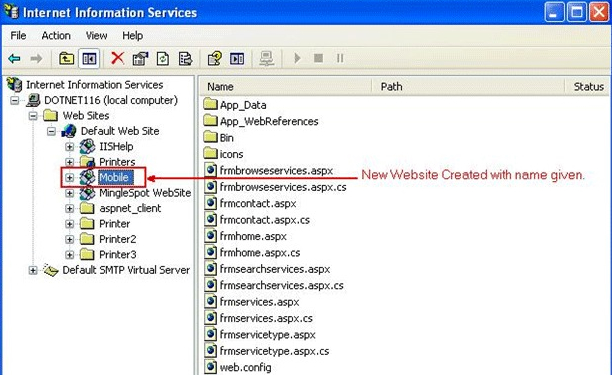Select the App_WebReferences folder
Viewport: 612px width, 375px height.
tap(269, 121)
